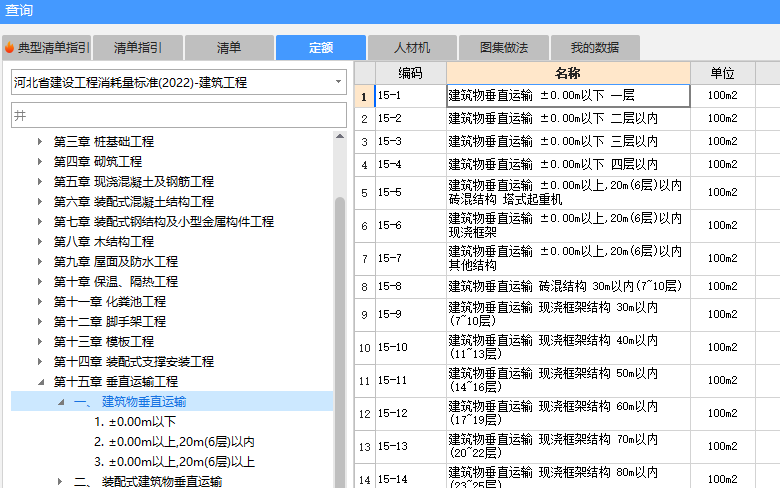Select code cell 15-2
780x488 pixels.
point(410,118)
